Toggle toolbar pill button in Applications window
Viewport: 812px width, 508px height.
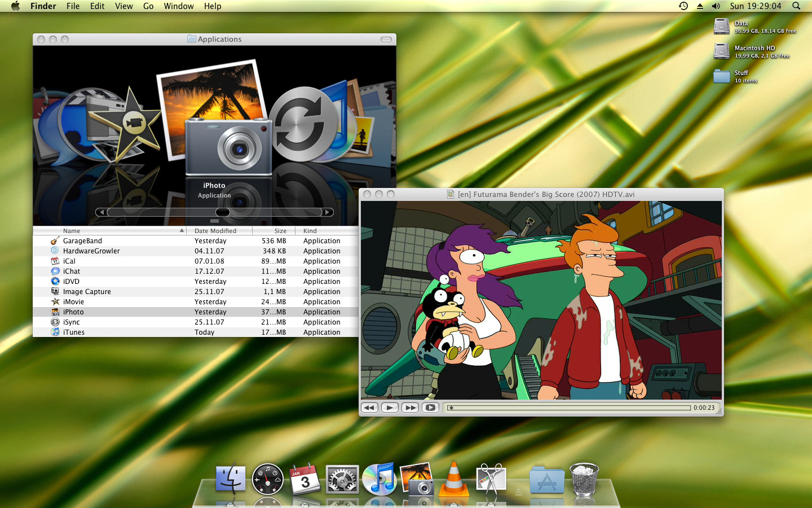point(386,40)
